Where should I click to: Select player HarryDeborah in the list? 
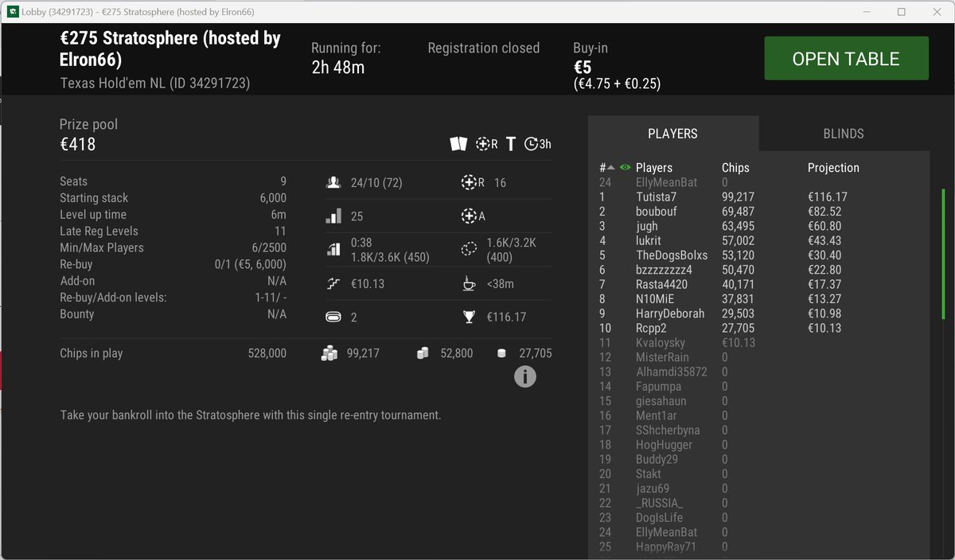point(670,313)
